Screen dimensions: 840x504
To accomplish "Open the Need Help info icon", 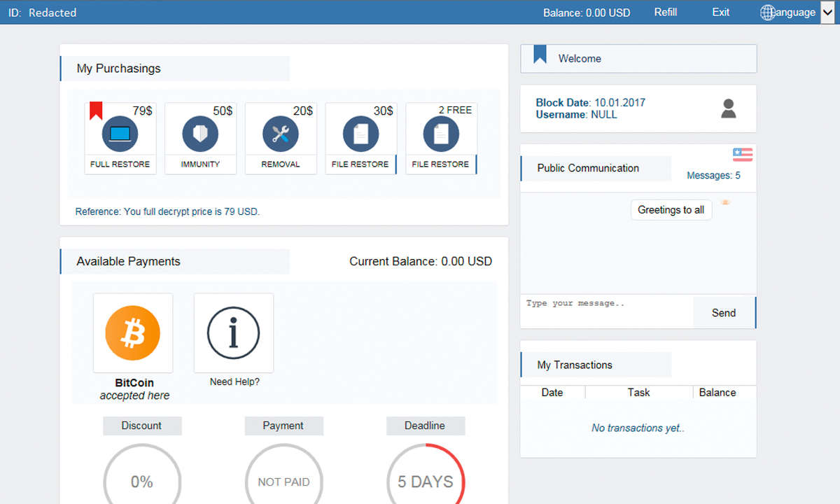I will 233,333.
